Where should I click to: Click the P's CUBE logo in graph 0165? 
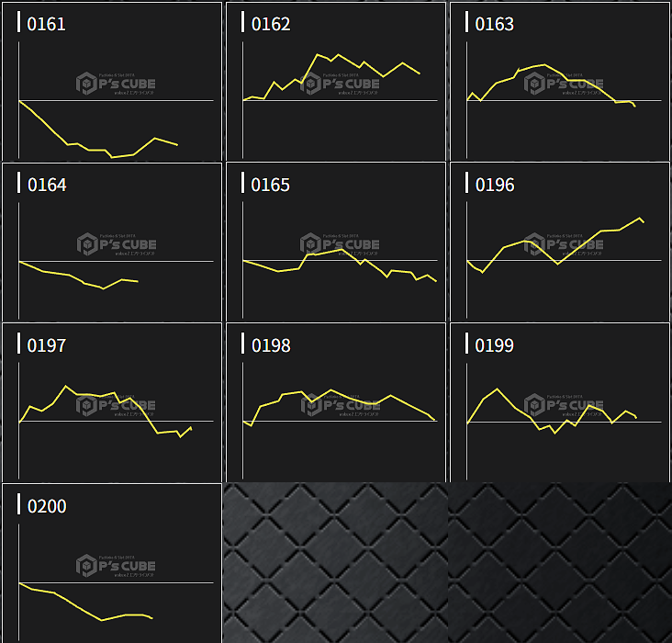pos(340,245)
